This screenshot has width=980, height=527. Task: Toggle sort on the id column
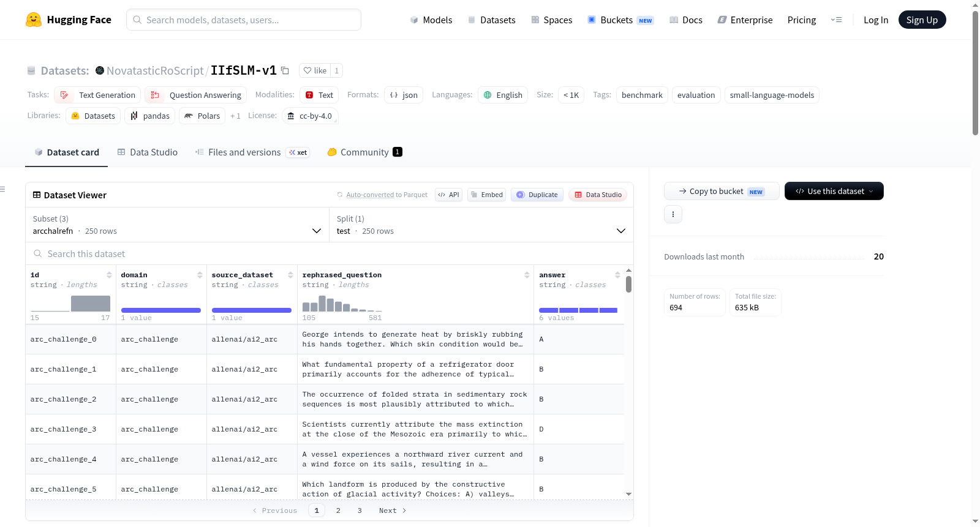109,275
